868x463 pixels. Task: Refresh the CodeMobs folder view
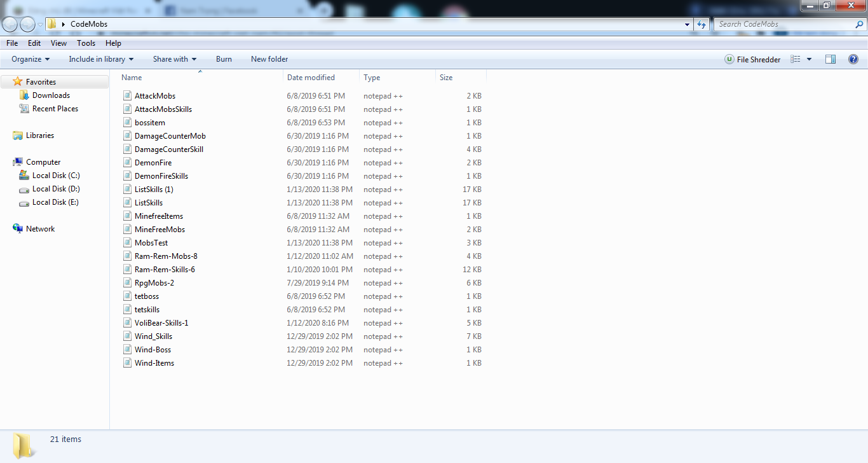click(x=702, y=24)
